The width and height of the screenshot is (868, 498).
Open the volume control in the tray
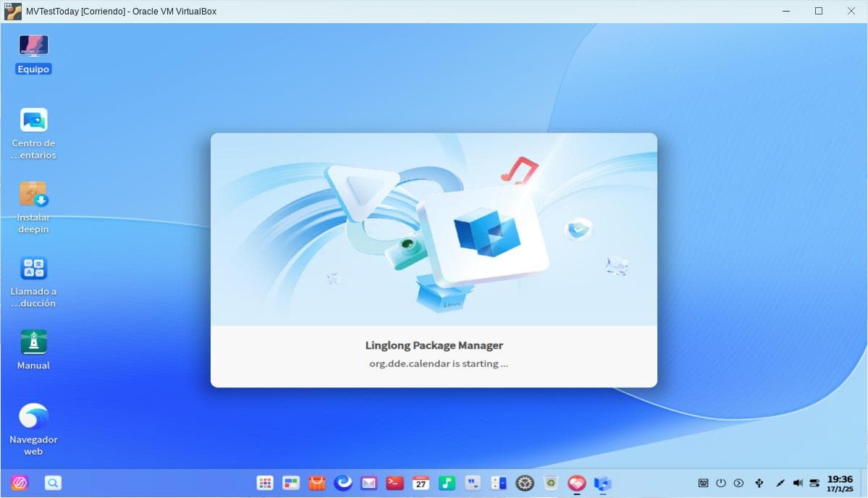(798, 483)
